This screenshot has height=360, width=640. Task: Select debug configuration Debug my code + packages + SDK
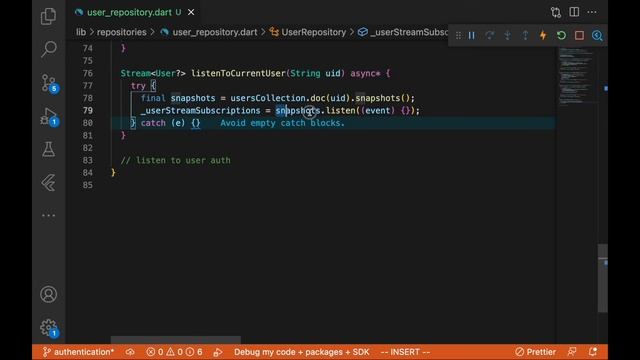pos(302,352)
